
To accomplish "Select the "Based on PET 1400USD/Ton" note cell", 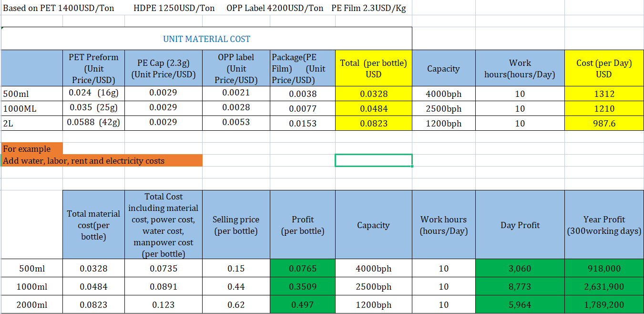I will 59,8.
